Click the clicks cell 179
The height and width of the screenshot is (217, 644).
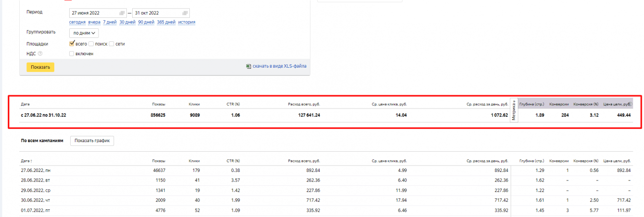(x=196, y=170)
